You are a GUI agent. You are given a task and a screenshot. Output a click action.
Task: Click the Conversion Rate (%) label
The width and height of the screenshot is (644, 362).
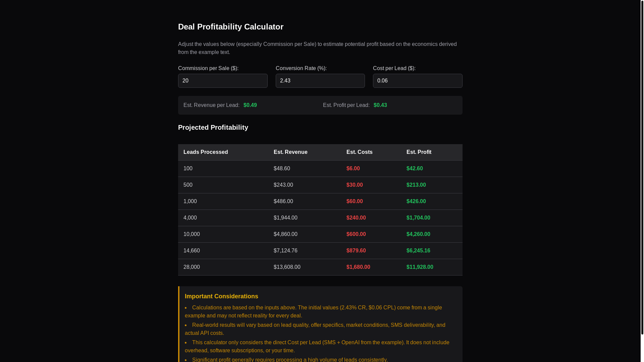(301, 68)
